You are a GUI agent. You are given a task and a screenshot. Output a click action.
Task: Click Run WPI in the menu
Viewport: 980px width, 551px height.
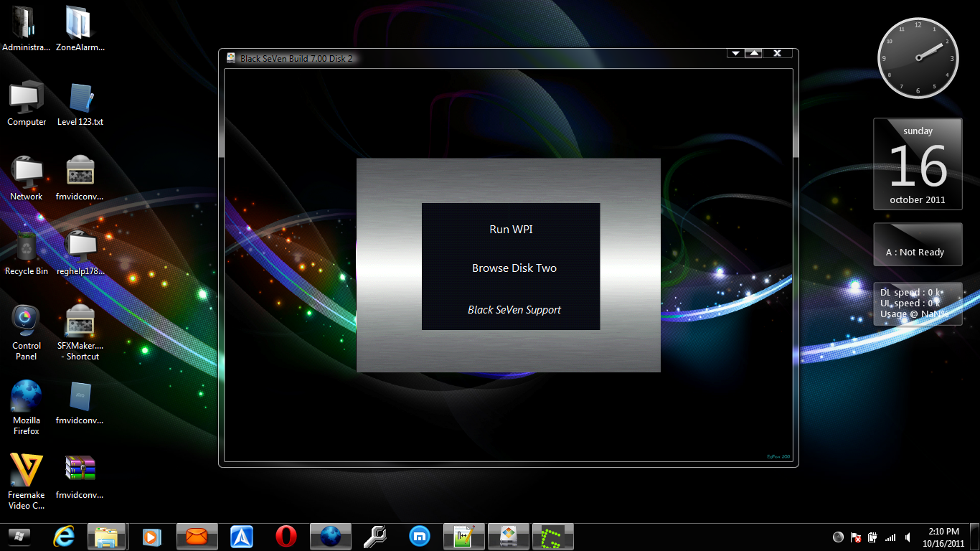(511, 230)
